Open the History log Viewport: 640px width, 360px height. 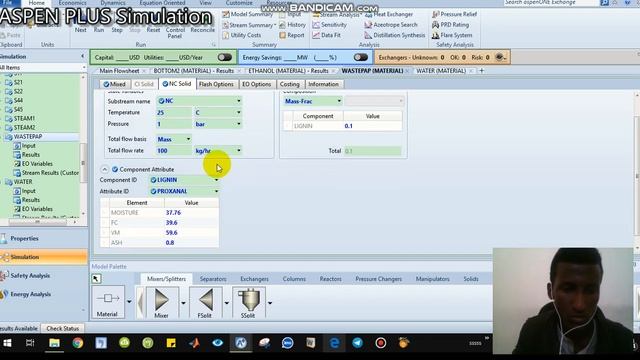point(292,25)
